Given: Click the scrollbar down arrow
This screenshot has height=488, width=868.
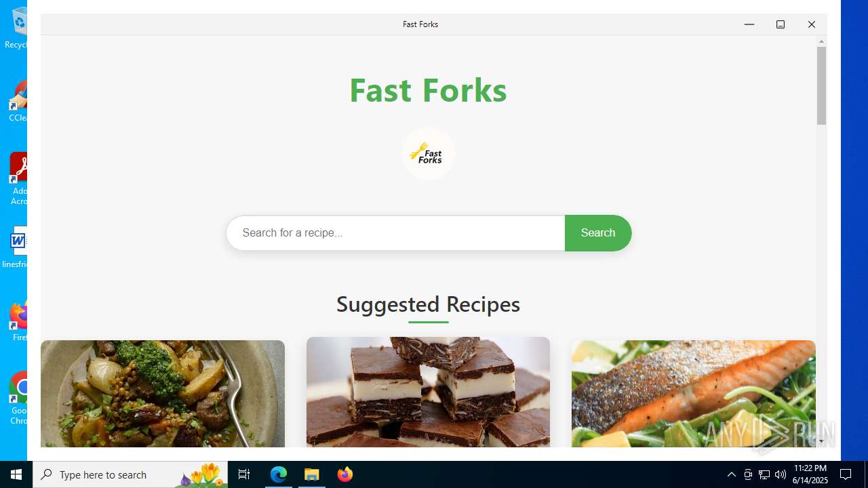Looking at the screenshot, I should pos(821,442).
